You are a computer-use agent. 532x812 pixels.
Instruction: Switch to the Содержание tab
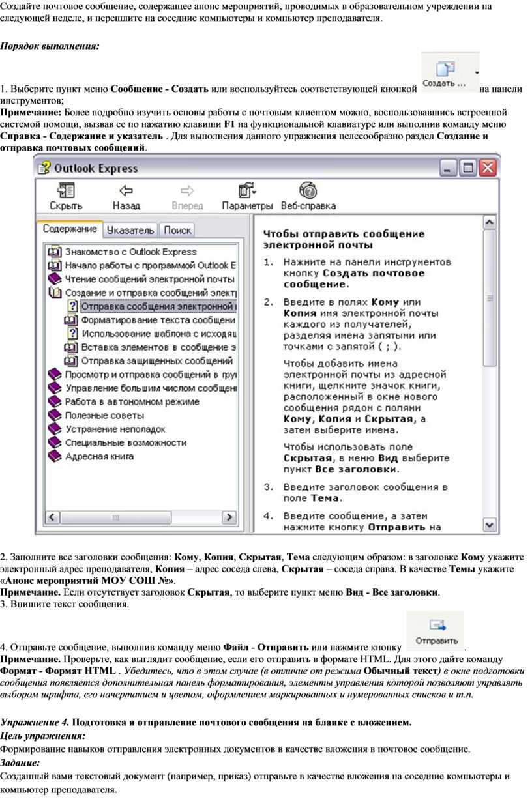click(x=70, y=229)
